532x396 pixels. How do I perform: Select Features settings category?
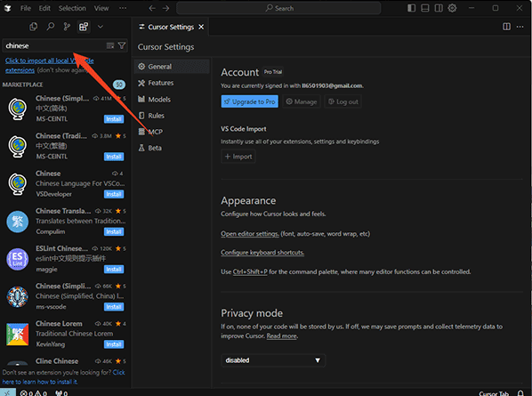[172, 83]
